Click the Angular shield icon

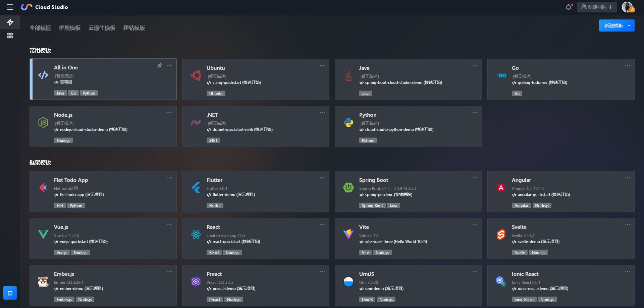tap(501, 188)
